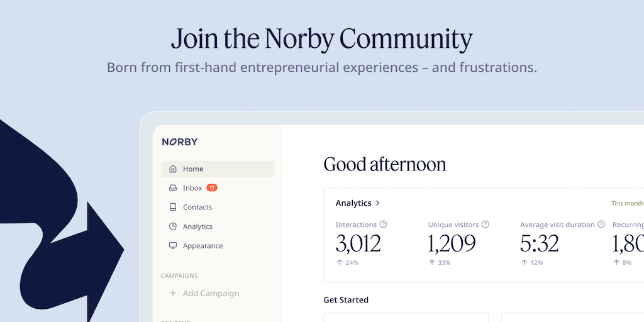The width and height of the screenshot is (644, 322).
Task: Go to Contacts in the sidebar
Action: tap(197, 207)
